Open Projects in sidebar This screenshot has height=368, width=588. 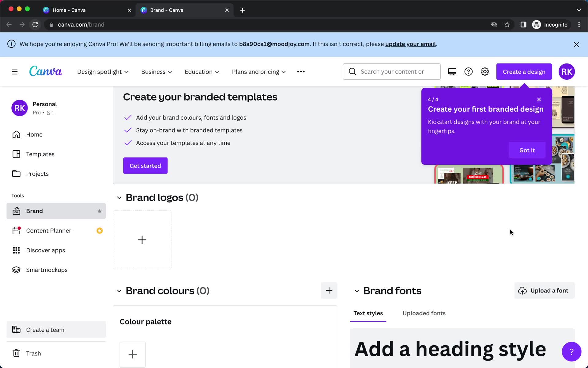coord(56,174)
